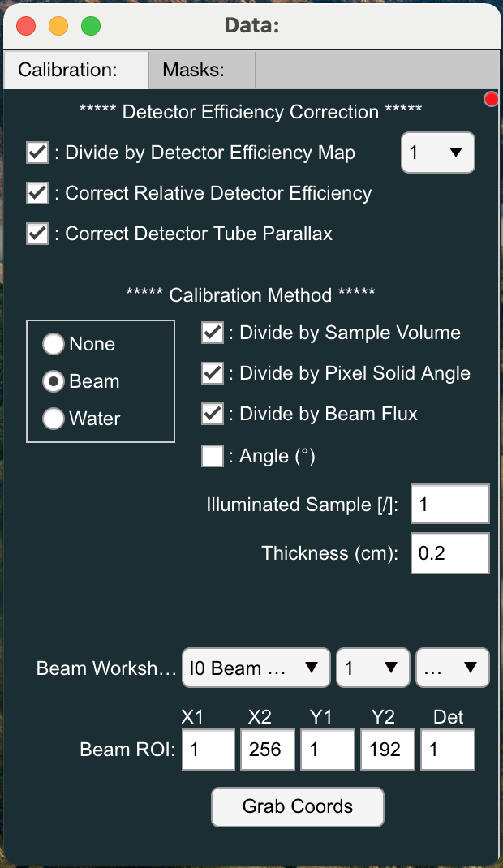Screen dimensions: 503x868
Task: Uncheck Divide by Pixel Solid Angle
Action: click(213, 373)
